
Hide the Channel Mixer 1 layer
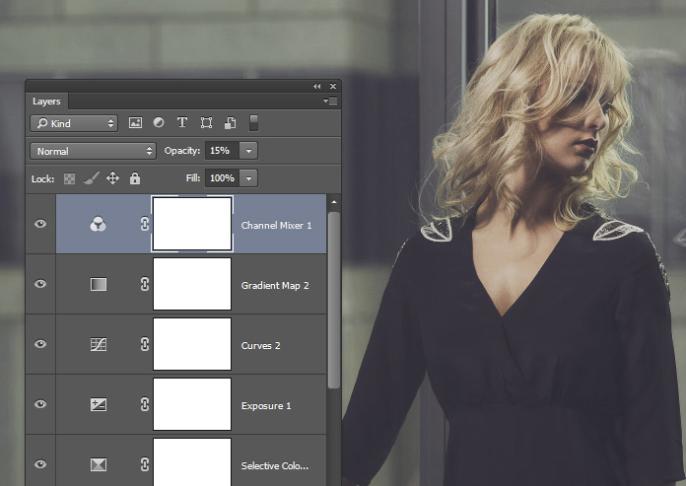[x=41, y=224]
